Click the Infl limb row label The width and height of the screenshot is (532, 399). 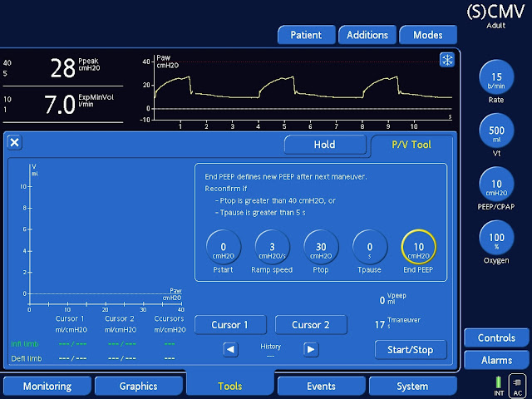click(x=25, y=343)
